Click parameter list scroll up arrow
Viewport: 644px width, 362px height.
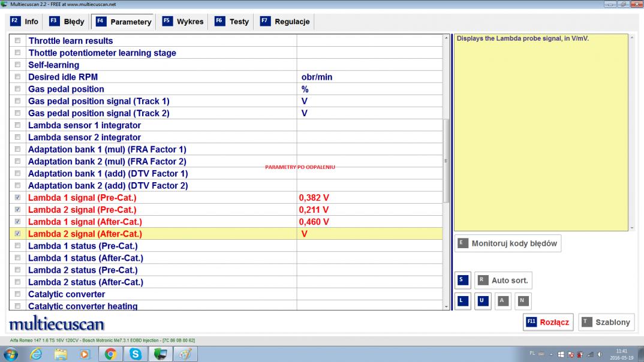point(446,38)
